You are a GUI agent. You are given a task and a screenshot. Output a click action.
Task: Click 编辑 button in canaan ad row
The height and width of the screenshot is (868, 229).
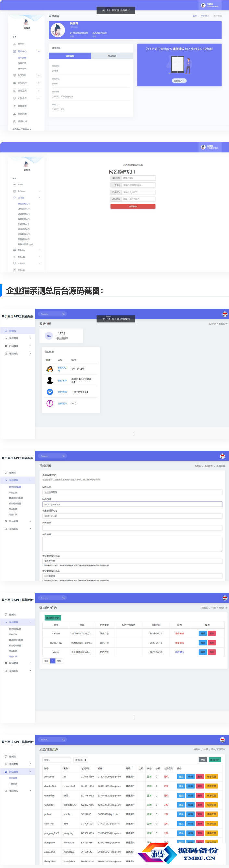click(203, 634)
